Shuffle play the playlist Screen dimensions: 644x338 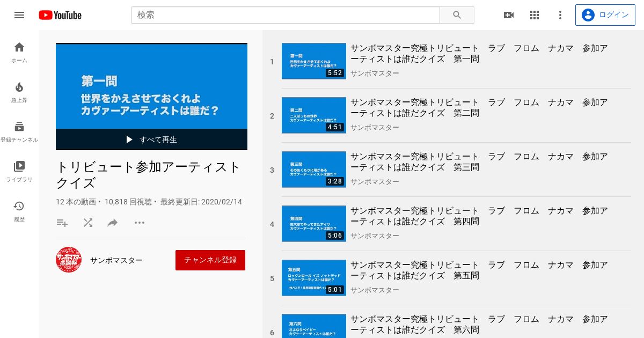[88, 223]
